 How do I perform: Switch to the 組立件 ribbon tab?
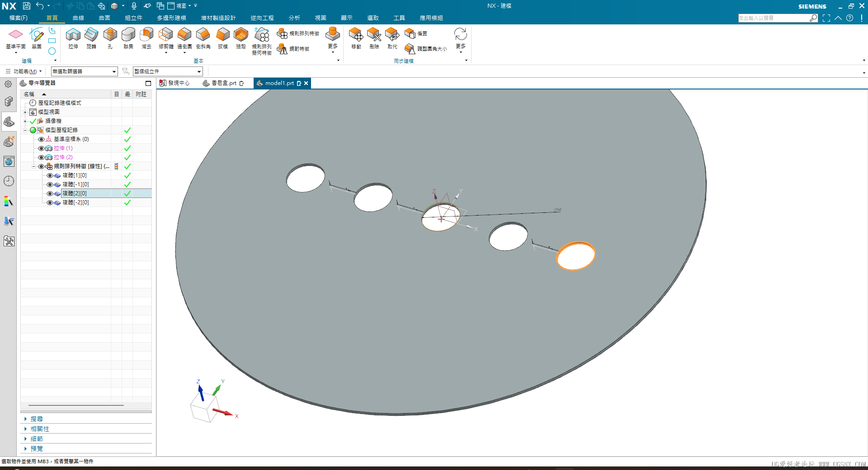(133, 18)
